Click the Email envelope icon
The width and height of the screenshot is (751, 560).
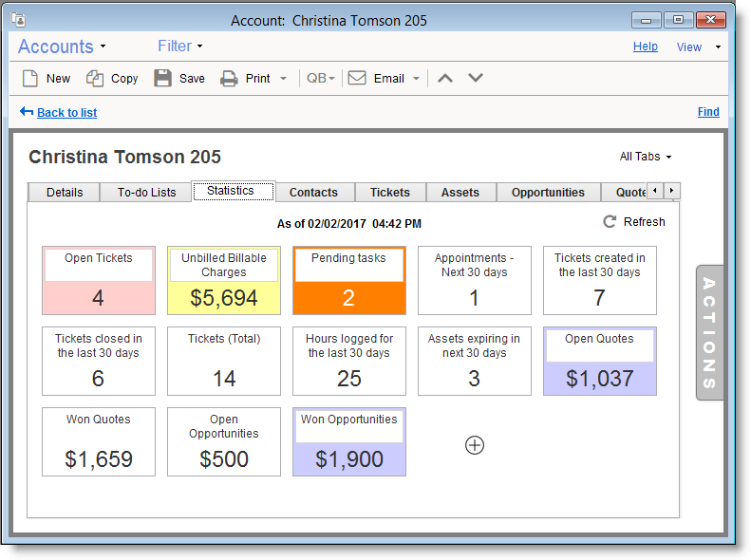pyautogui.click(x=357, y=79)
